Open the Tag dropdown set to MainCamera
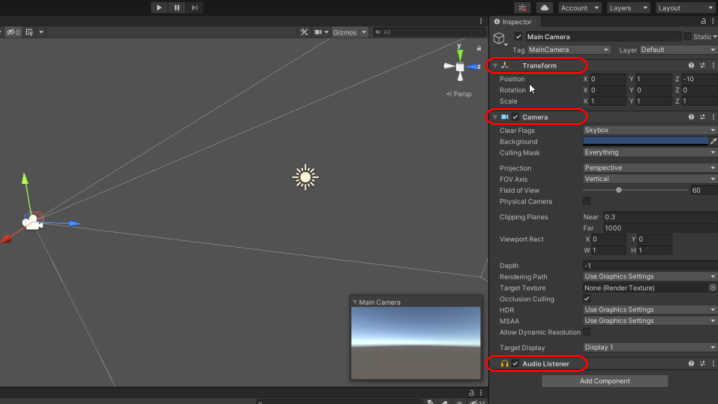The height and width of the screenshot is (404, 718). (568, 49)
